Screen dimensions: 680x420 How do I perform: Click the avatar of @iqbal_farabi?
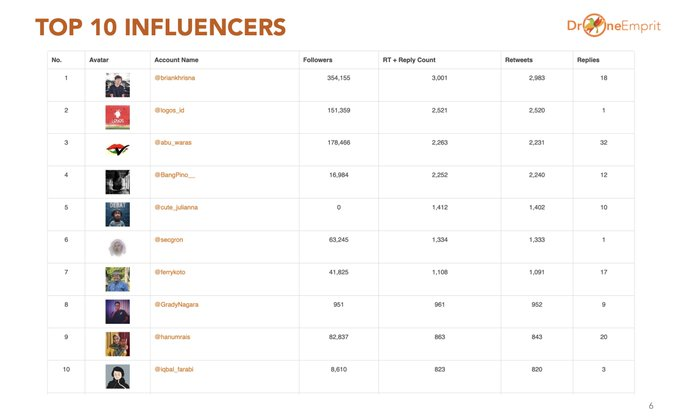point(117,376)
